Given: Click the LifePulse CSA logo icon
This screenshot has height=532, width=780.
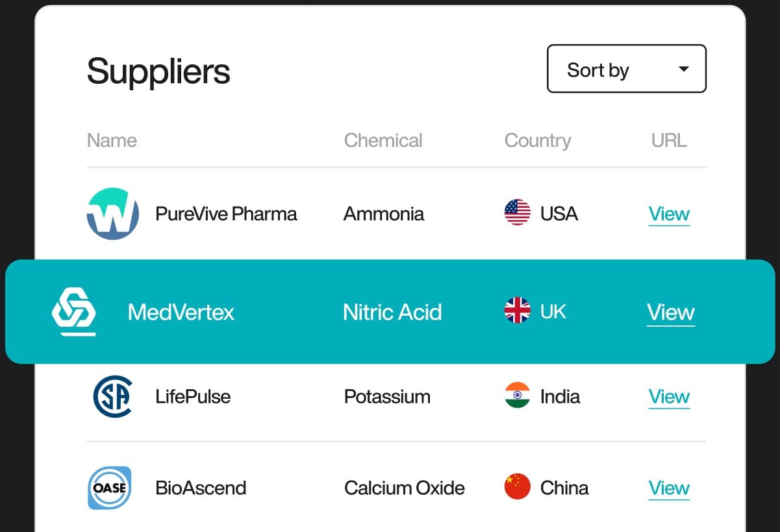Looking at the screenshot, I should coord(112,396).
